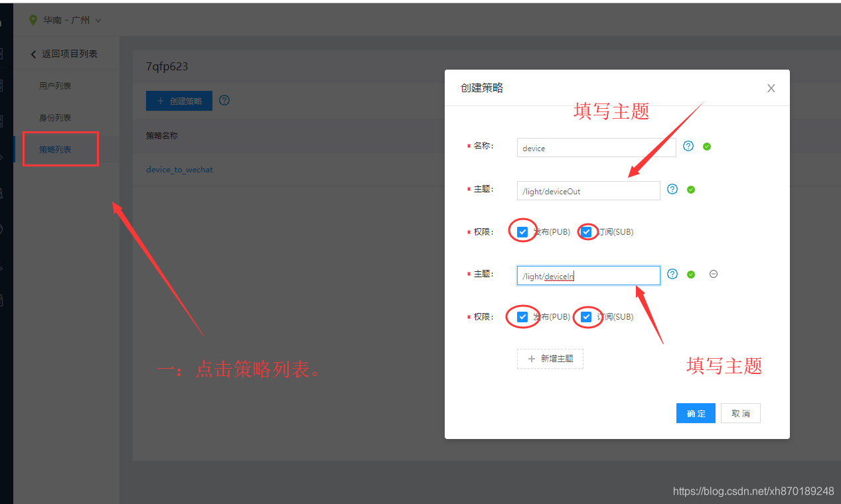
Task: Click the 7qfp623 project title
Action: click(x=167, y=66)
